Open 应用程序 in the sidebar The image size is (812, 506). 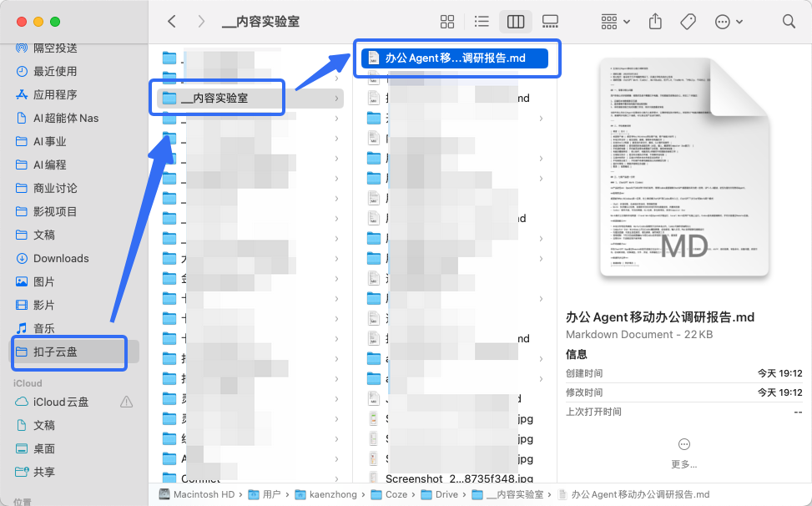(55, 95)
